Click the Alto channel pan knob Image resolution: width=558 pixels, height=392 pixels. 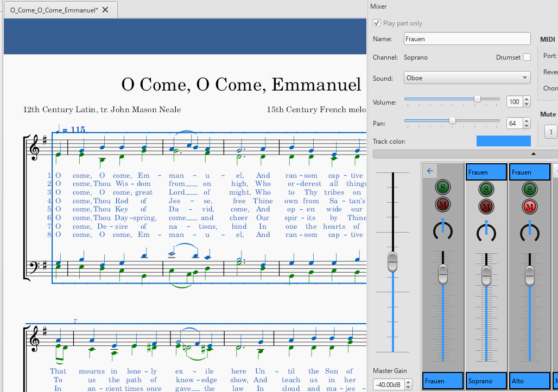click(x=529, y=231)
